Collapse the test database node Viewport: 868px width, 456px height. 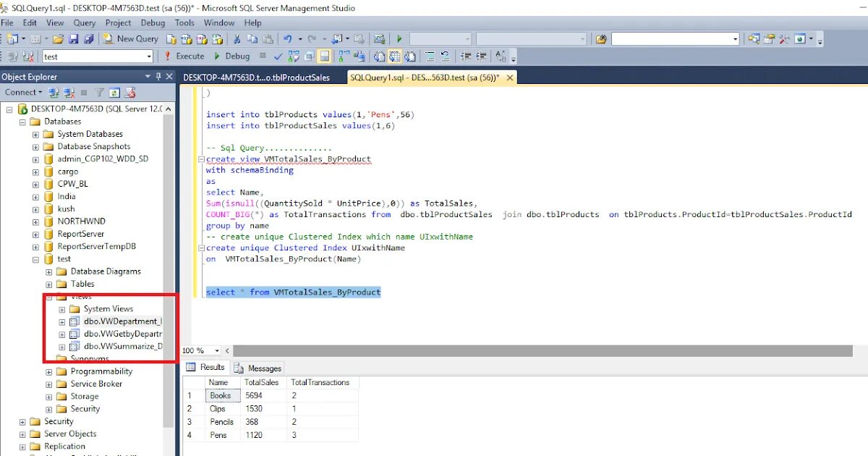coord(35,259)
